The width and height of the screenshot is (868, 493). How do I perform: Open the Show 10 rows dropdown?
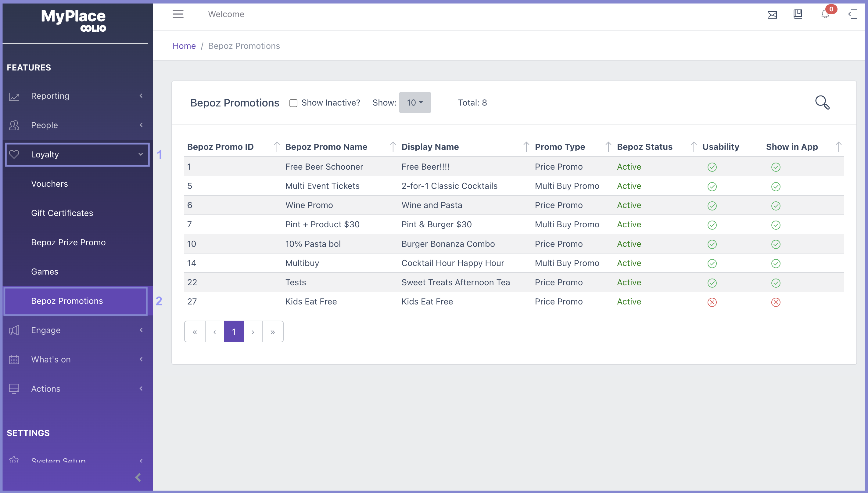[414, 103]
